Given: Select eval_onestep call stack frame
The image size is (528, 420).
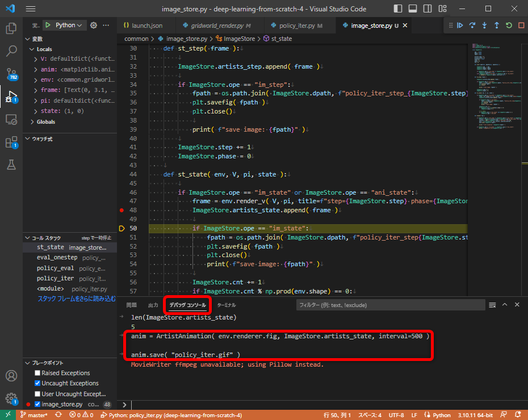Looking at the screenshot, I should click(70, 258).
